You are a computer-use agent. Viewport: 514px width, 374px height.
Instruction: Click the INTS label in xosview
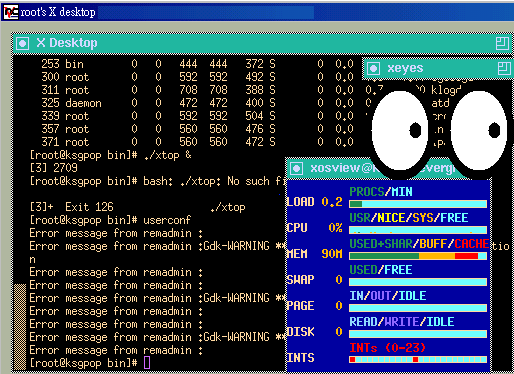click(x=300, y=358)
